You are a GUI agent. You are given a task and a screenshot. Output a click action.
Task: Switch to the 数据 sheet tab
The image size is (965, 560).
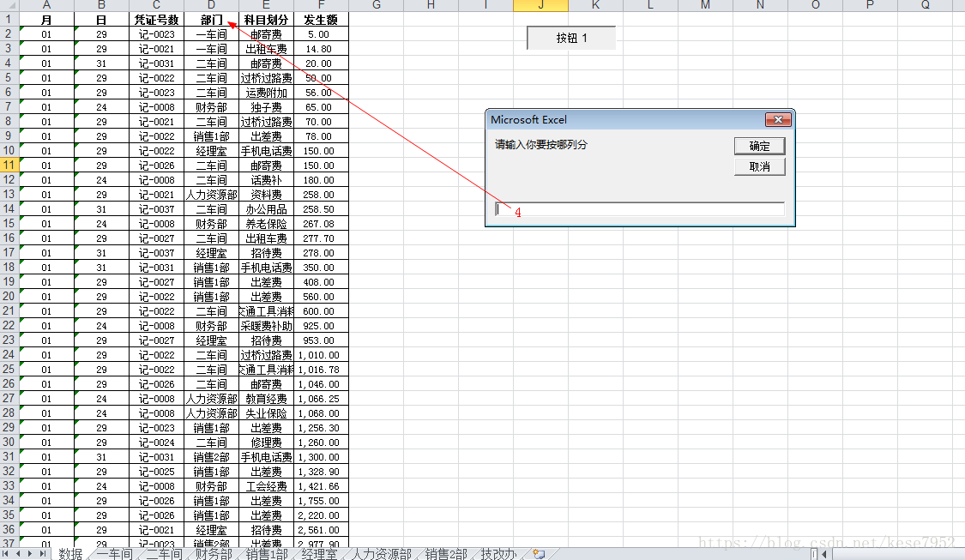(71, 554)
